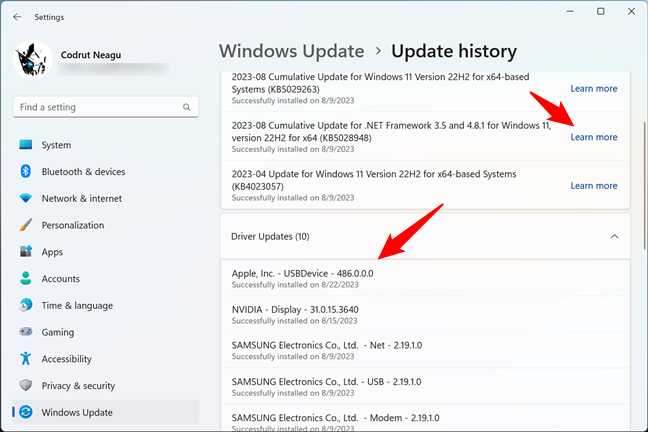Click Windows Update breadcrumb link
648x432 pixels.
click(291, 51)
